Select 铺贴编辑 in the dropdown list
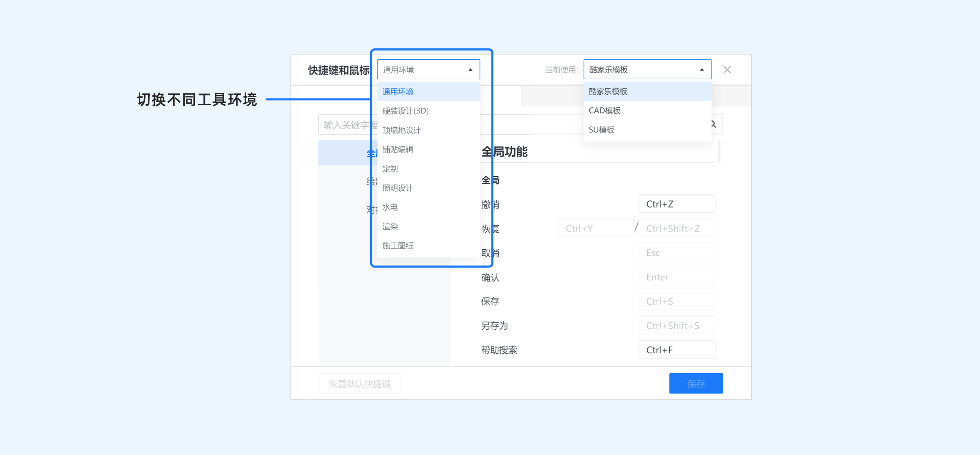 coord(398,149)
